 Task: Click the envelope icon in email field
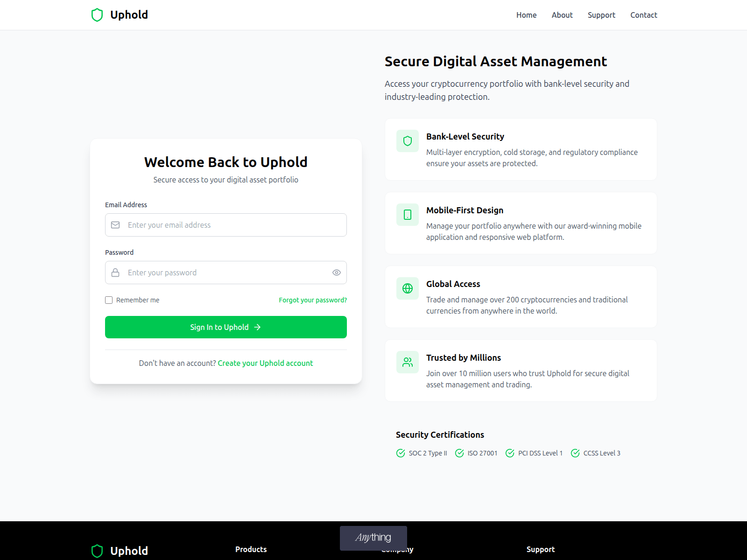pos(115,225)
